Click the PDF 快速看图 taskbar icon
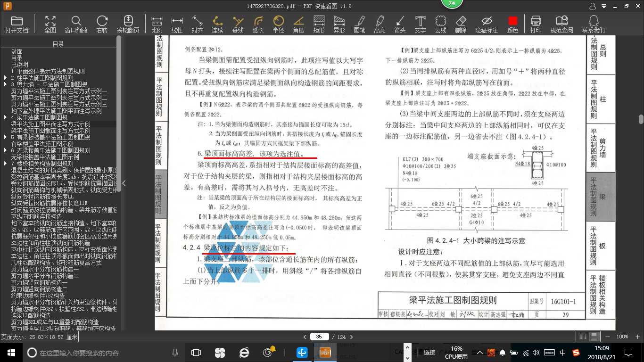 (x=325, y=353)
